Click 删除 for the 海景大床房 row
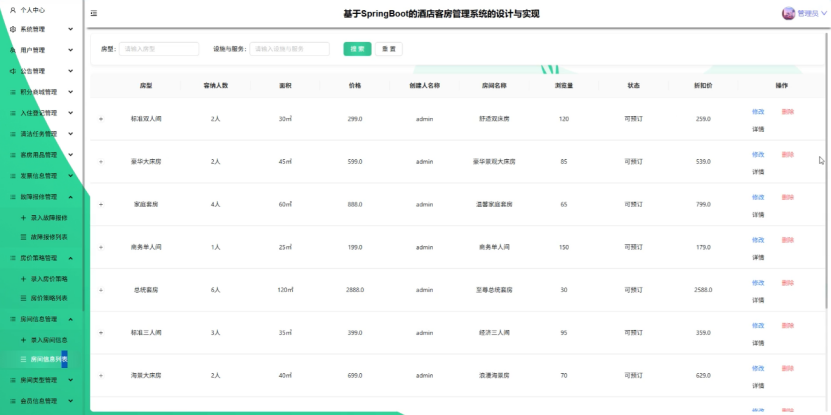 [788, 368]
